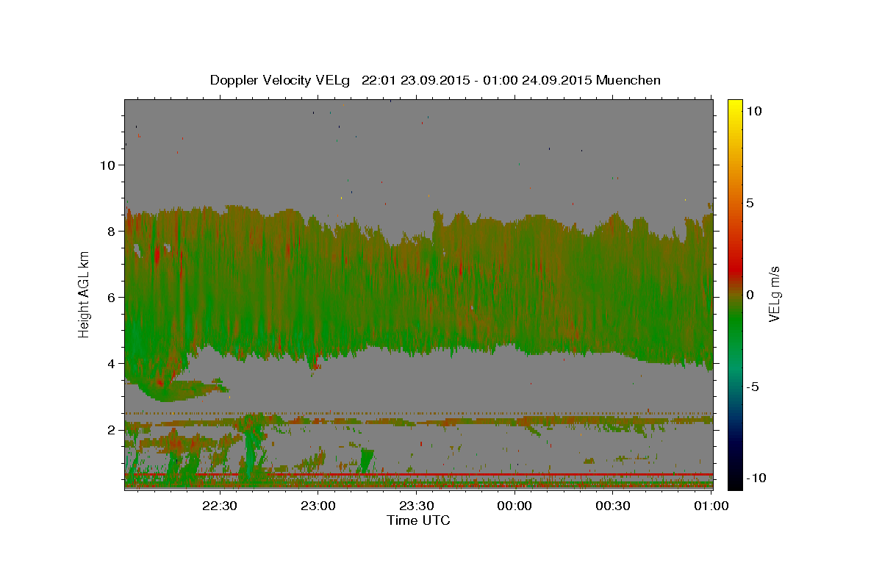
Task: Click the height tick label 2
Action: (111, 429)
